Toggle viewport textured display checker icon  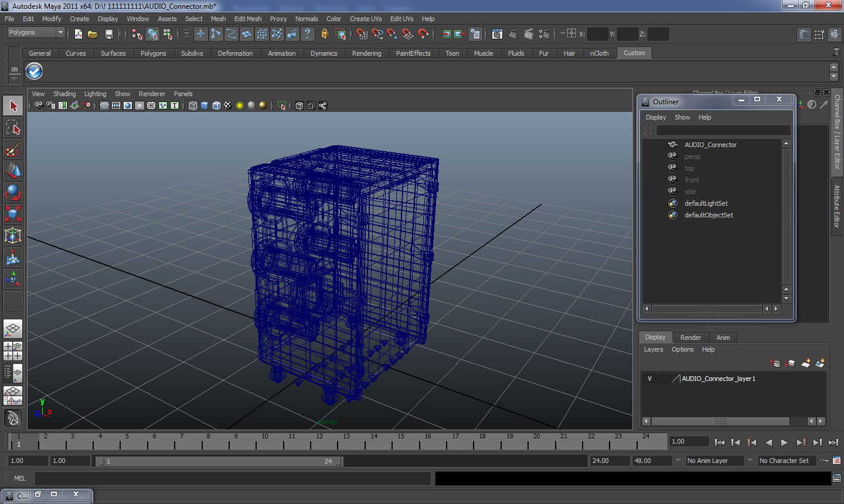point(228,105)
